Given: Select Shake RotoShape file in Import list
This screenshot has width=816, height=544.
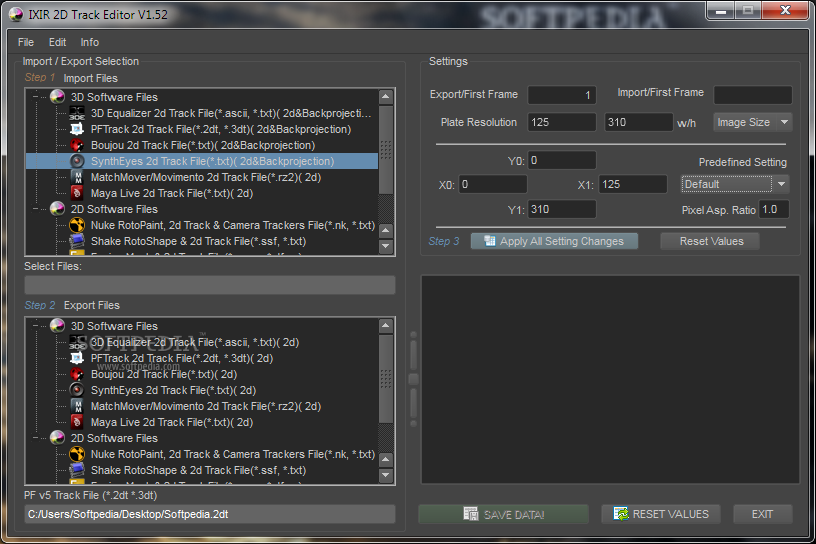Looking at the screenshot, I should pyautogui.click(x=198, y=241).
